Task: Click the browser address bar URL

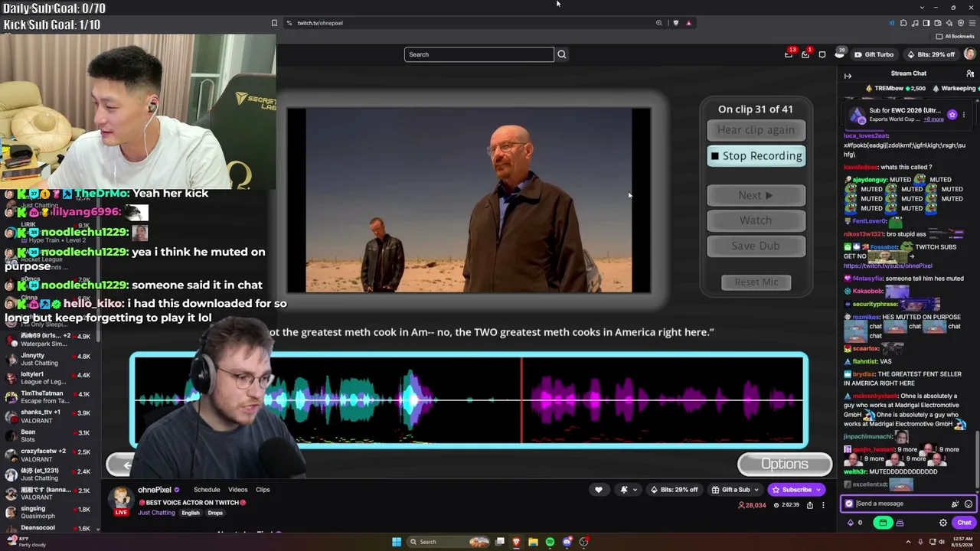Action: coord(320,23)
